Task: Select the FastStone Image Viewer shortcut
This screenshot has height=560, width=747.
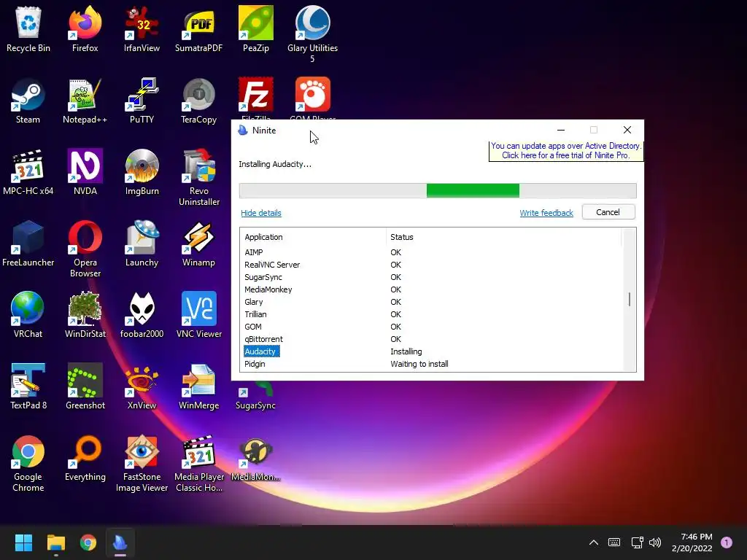Action: point(142,463)
